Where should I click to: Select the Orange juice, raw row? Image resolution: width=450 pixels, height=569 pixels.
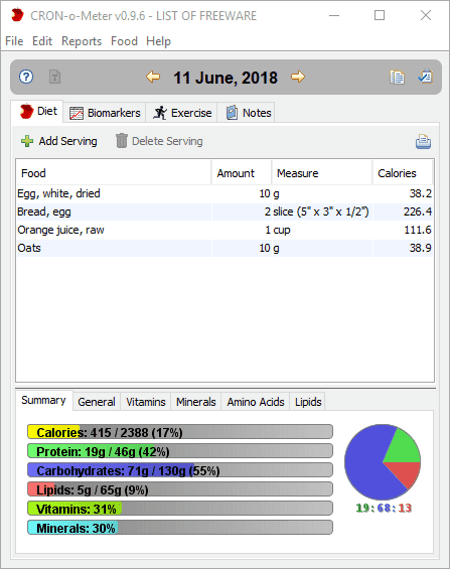[225, 230]
